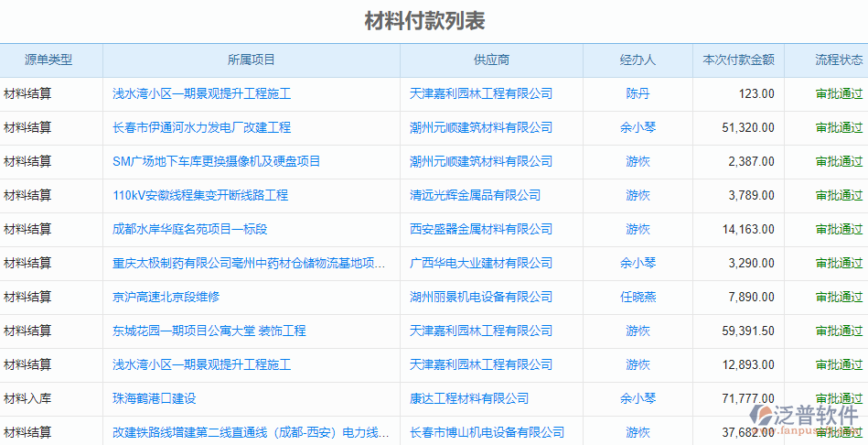Open supplier 广西华电大业建材有限公司

481,263
